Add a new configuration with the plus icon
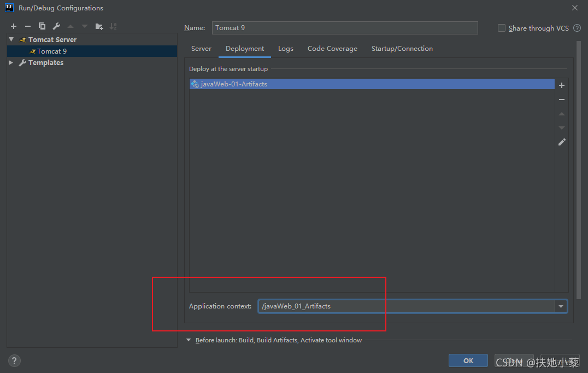This screenshot has height=373, width=588. point(14,26)
